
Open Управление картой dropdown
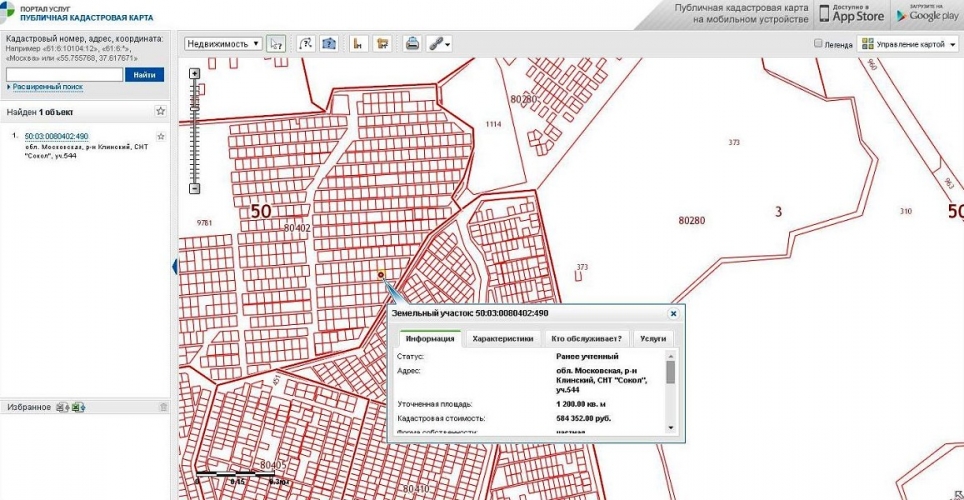point(908,44)
